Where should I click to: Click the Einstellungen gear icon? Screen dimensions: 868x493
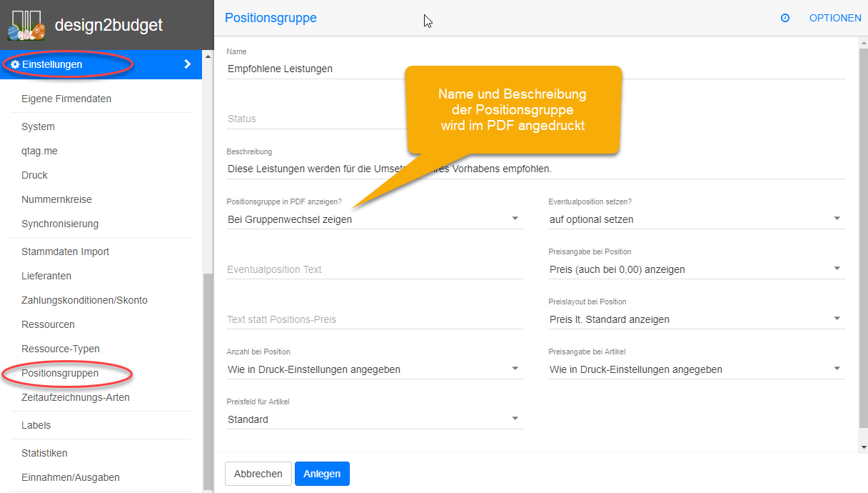(15, 64)
